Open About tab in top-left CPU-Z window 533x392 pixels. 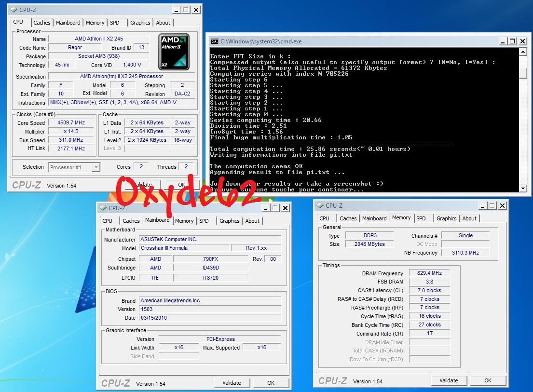point(163,23)
